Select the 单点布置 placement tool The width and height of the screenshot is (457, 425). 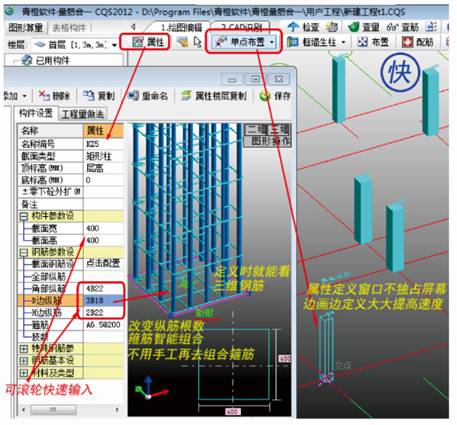tap(245, 42)
